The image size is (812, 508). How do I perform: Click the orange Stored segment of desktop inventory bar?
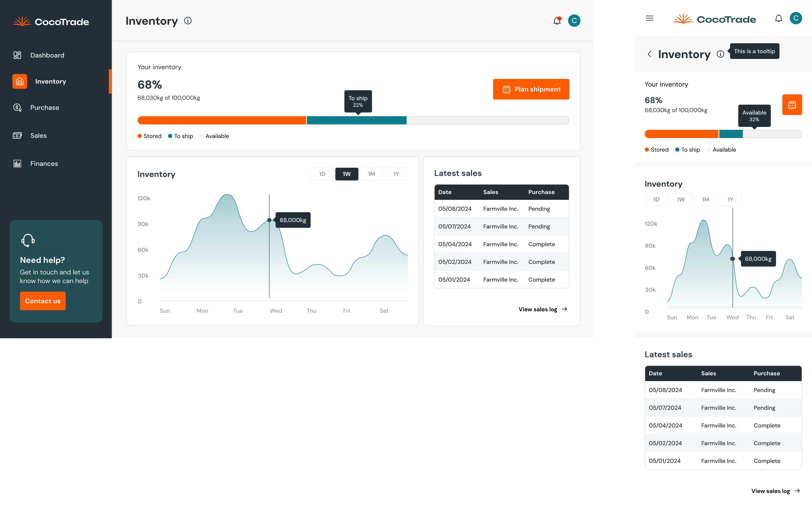(222, 120)
